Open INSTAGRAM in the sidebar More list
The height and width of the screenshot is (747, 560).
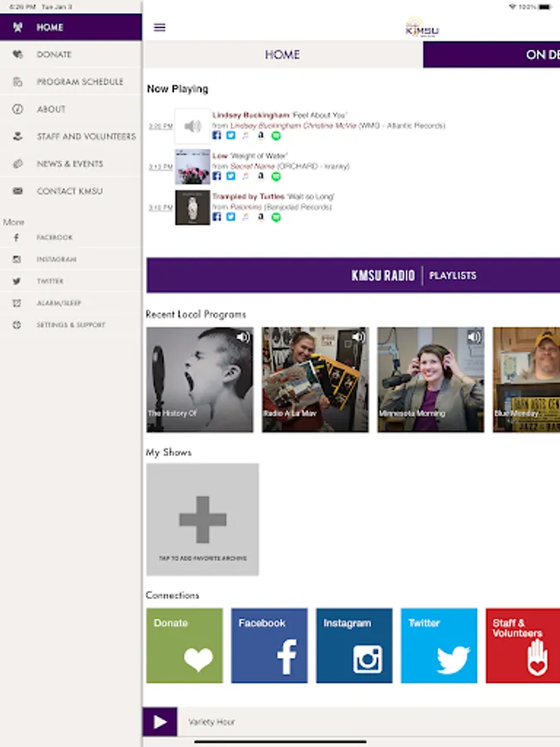point(71,259)
